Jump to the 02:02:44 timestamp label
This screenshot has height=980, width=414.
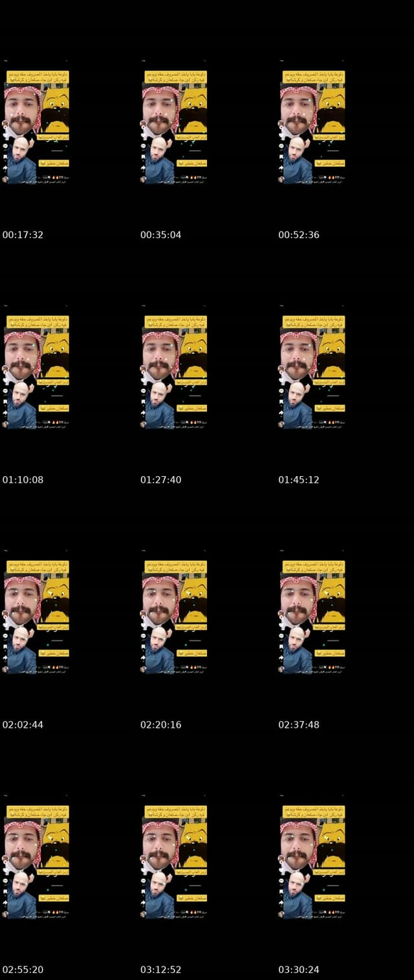pos(23,725)
